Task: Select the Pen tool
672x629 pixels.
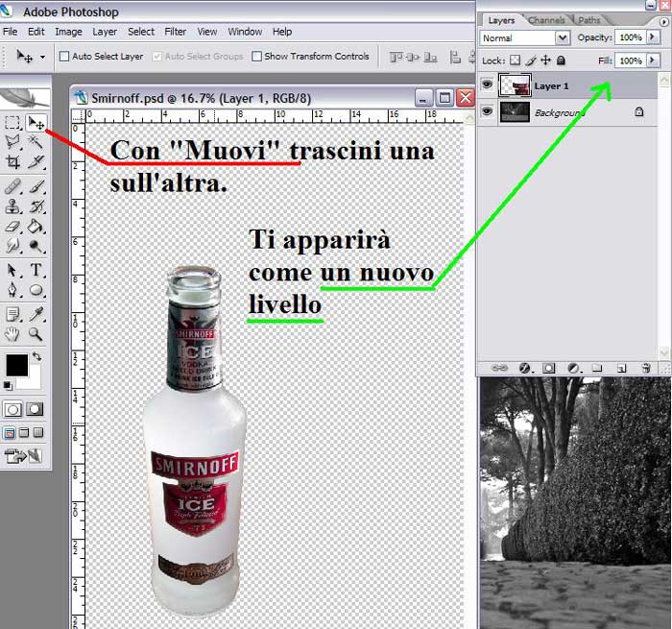Action: (12, 290)
